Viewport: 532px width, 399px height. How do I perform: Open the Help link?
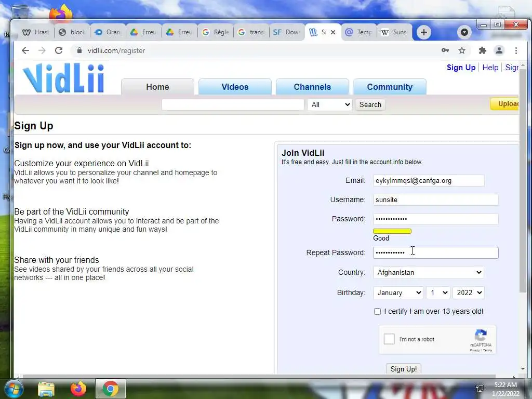(490, 68)
